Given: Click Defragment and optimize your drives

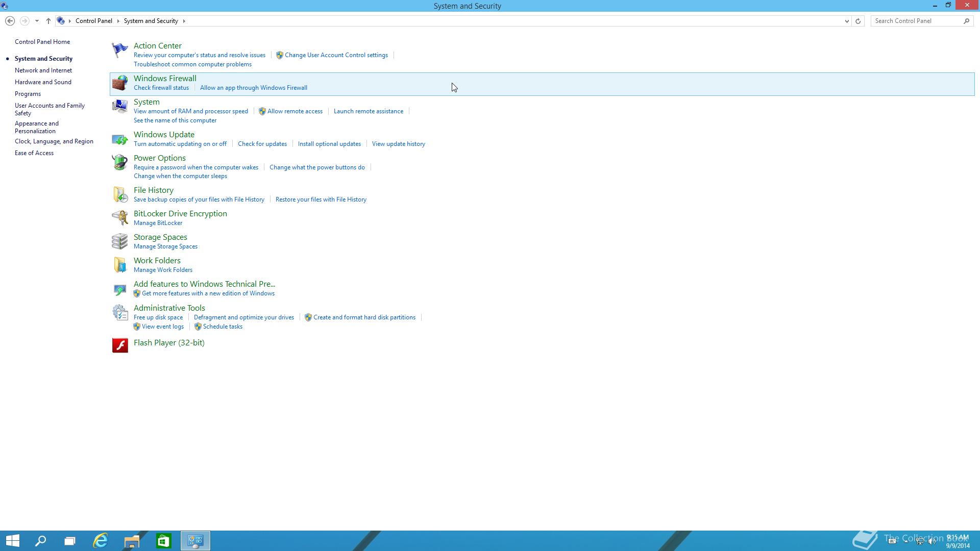Looking at the screenshot, I should point(244,317).
